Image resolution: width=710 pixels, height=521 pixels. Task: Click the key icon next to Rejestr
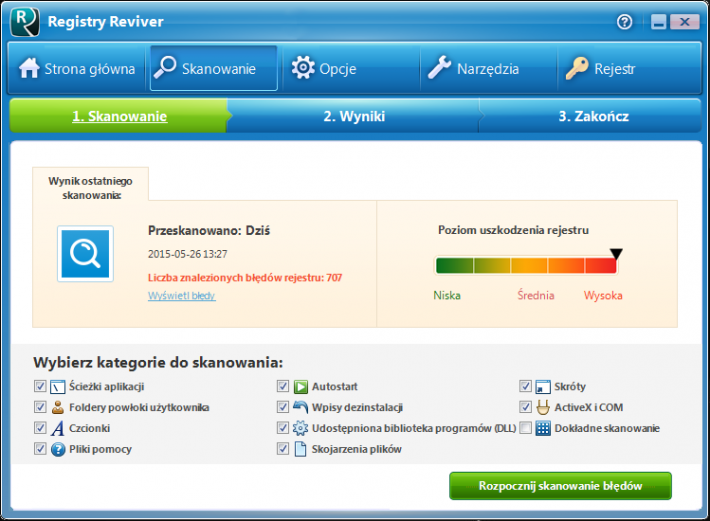(x=577, y=68)
